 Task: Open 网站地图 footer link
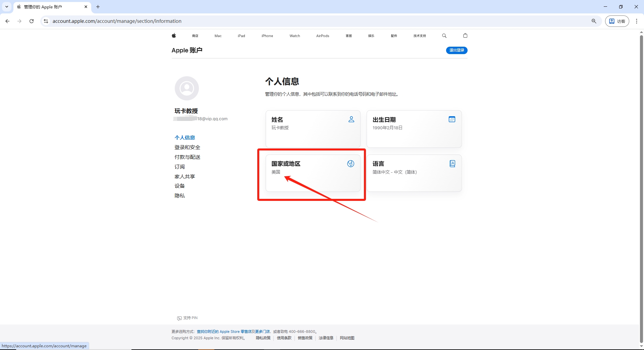pos(347,338)
